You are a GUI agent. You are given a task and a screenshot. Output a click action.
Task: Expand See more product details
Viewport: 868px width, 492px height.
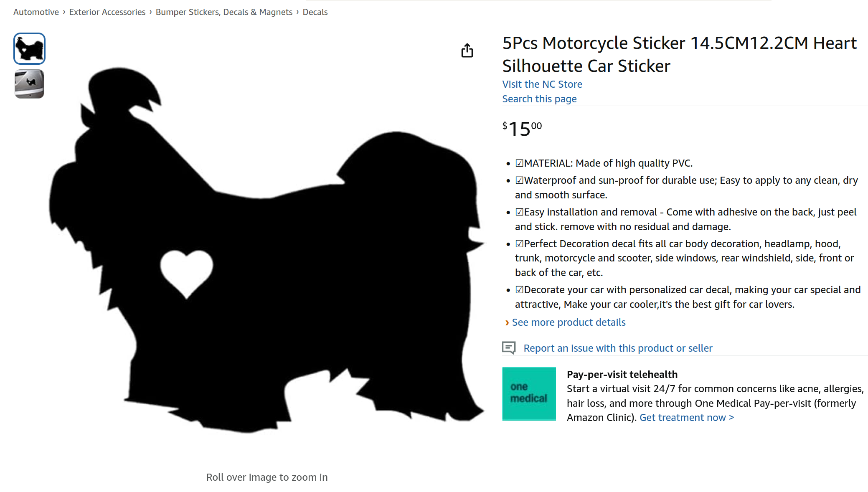click(569, 322)
